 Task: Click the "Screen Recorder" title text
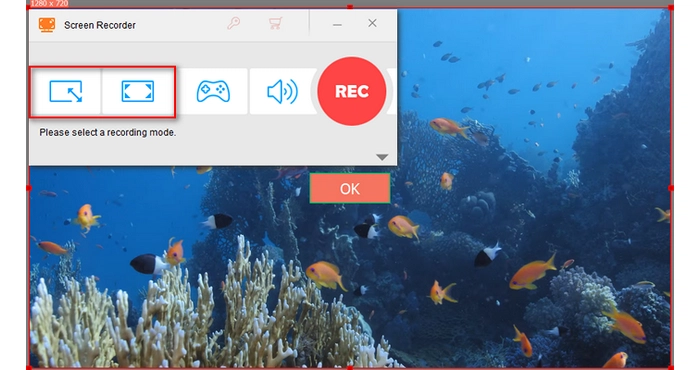pyautogui.click(x=100, y=25)
